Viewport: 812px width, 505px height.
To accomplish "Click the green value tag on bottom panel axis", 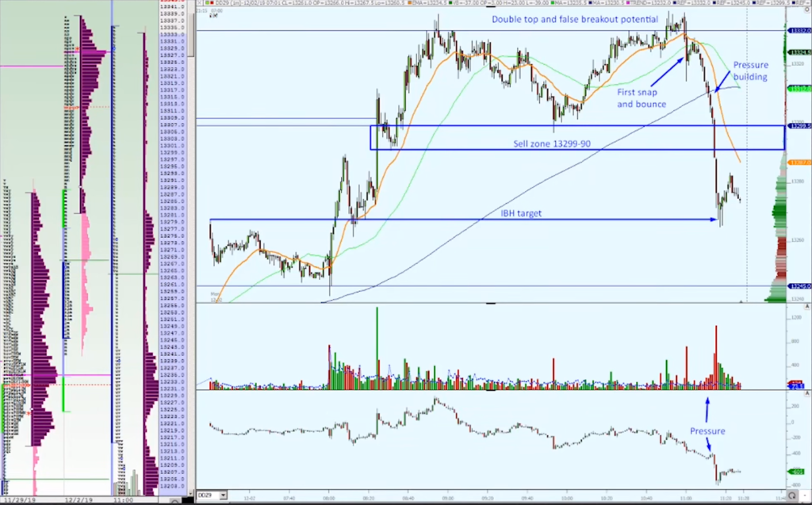I will [799, 472].
